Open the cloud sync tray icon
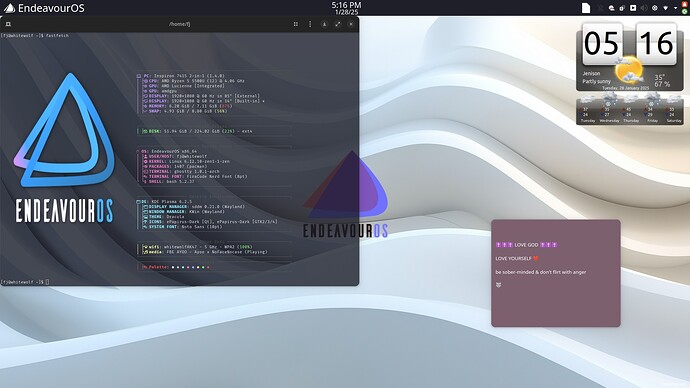 [611, 8]
